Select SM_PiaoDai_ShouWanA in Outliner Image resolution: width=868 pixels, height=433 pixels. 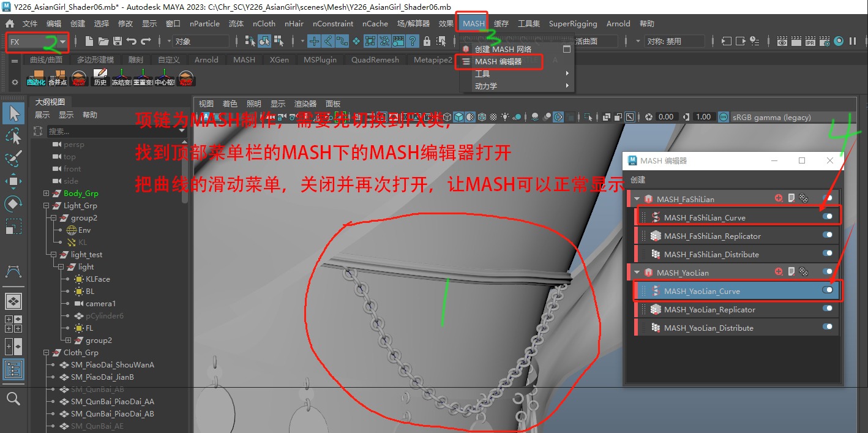112,365
